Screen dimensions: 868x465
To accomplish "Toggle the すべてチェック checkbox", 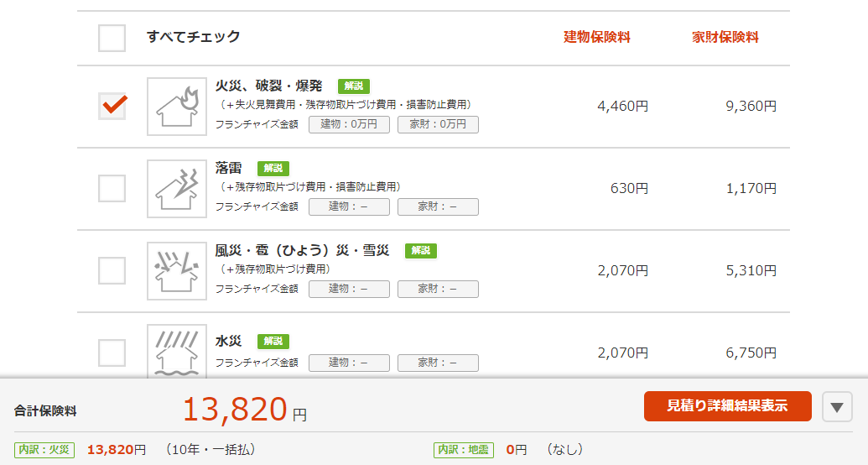I will click(112, 38).
